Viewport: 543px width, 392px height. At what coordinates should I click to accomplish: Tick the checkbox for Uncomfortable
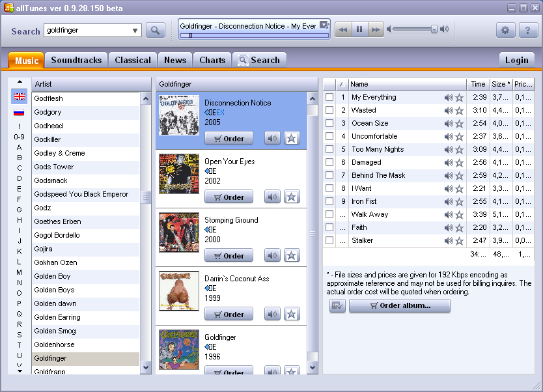click(x=329, y=136)
